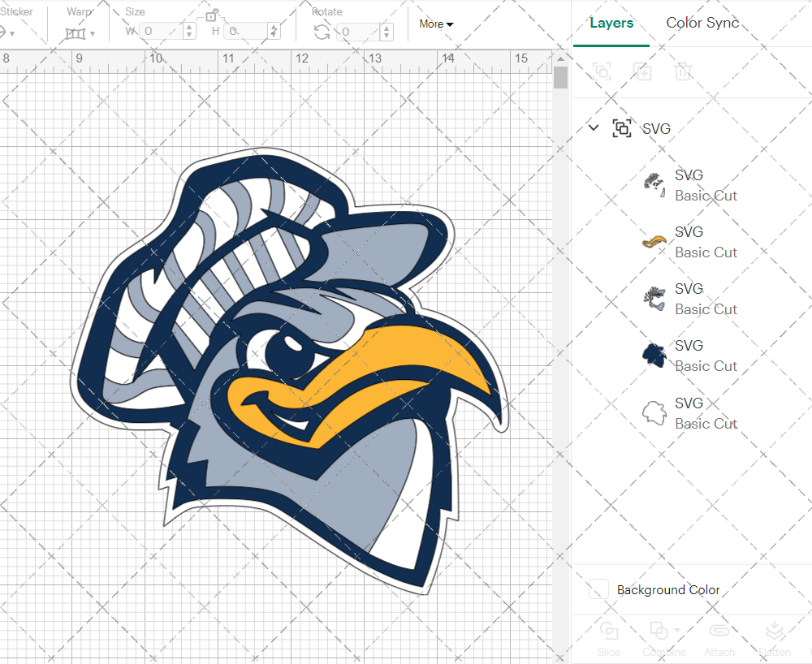Image resolution: width=812 pixels, height=664 pixels.
Task: Click the duplicate layer icon
Action: pos(643,71)
